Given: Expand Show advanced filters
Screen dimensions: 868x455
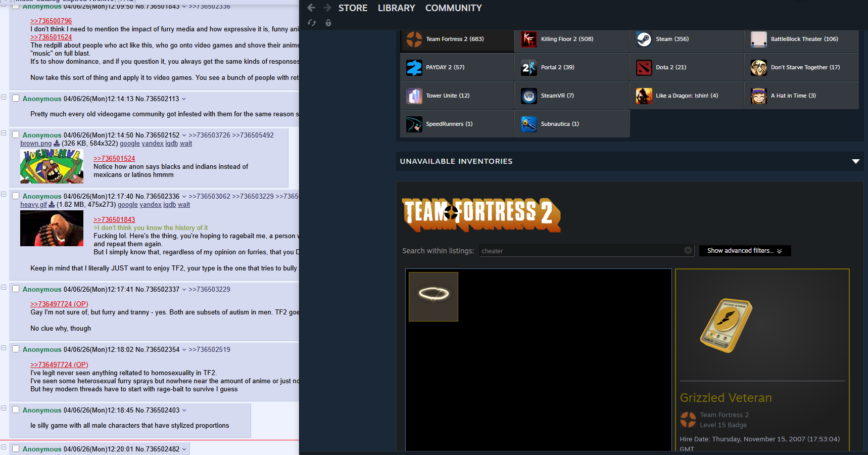Looking at the screenshot, I should (x=745, y=251).
